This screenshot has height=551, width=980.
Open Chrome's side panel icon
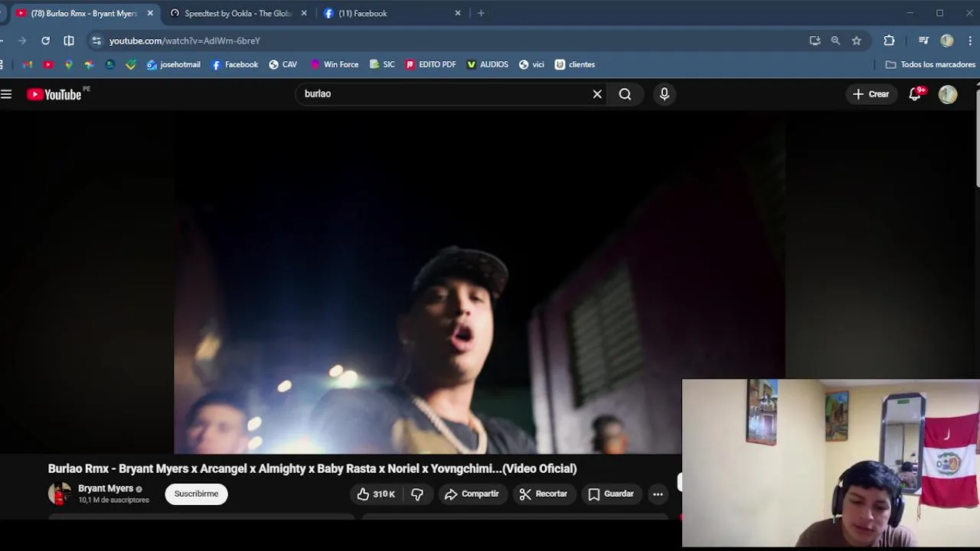(x=69, y=41)
